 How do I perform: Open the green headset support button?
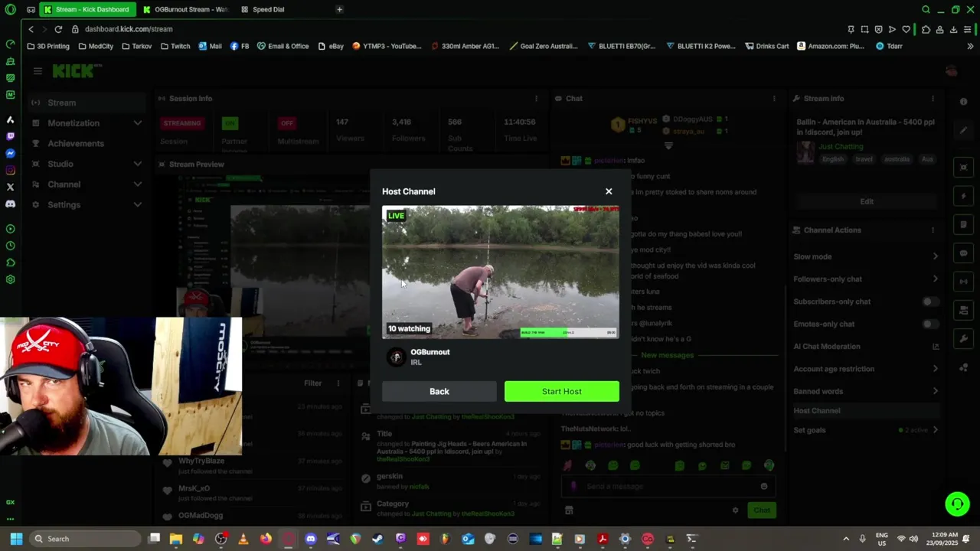click(957, 504)
